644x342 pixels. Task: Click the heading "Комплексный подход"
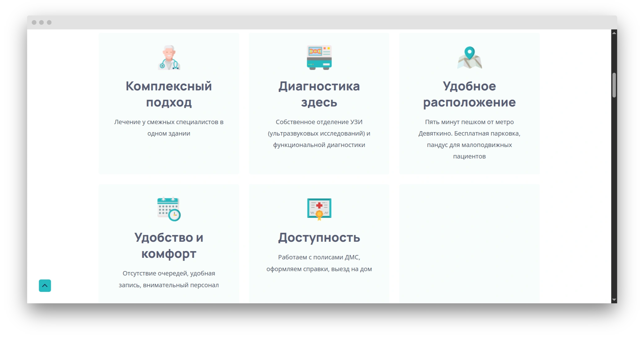click(x=169, y=94)
